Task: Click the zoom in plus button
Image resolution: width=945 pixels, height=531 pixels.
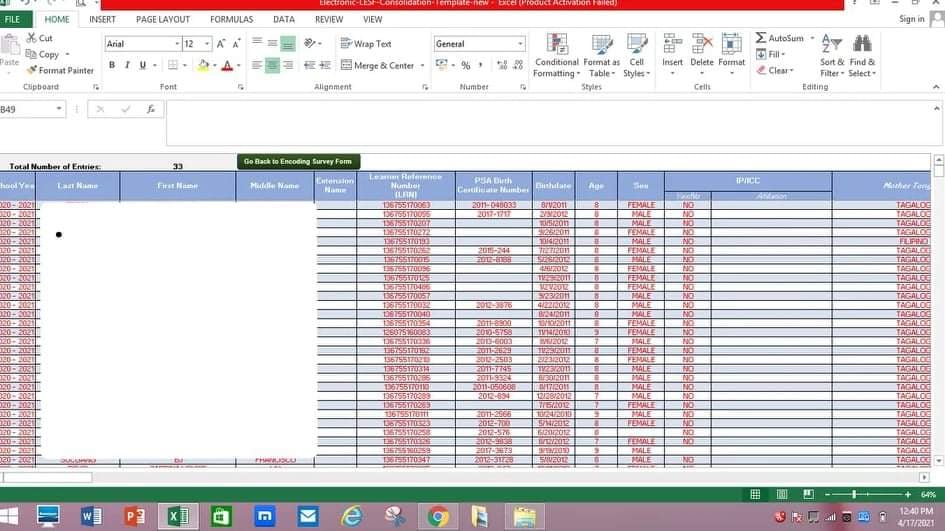Action: click(x=908, y=494)
